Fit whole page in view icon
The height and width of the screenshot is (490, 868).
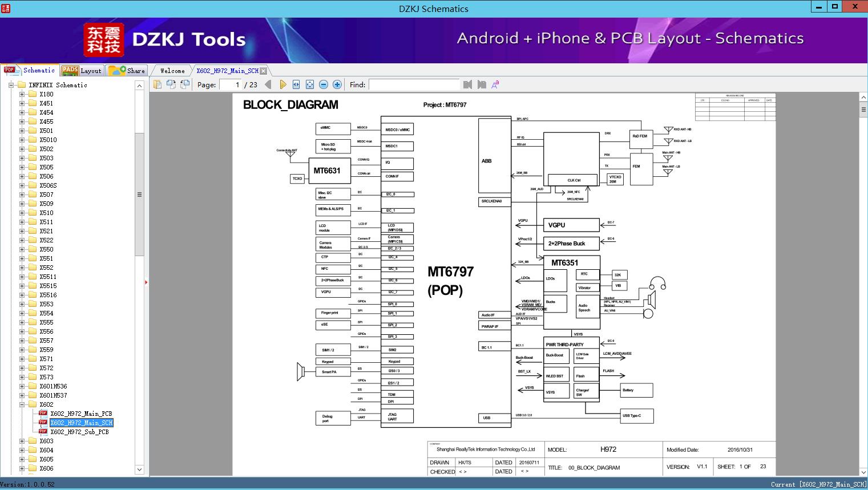(309, 84)
